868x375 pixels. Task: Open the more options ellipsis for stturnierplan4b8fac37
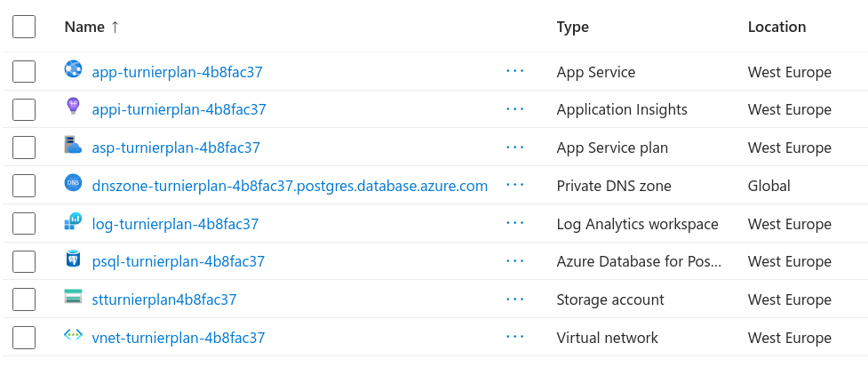click(x=514, y=299)
